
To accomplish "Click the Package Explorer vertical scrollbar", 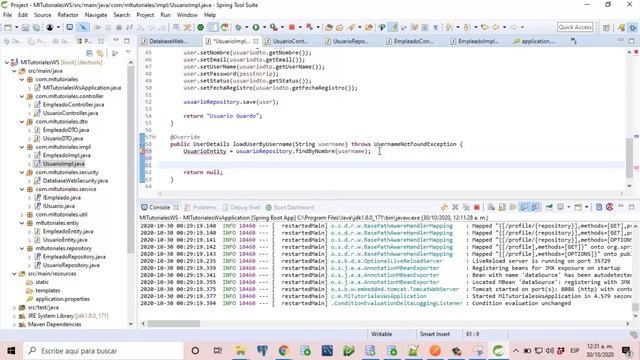I will pyautogui.click(x=131, y=159).
